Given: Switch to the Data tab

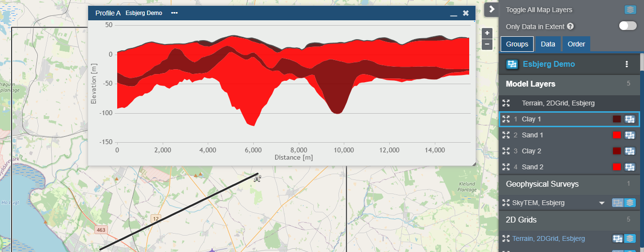Looking at the screenshot, I should tap(548, 44).
